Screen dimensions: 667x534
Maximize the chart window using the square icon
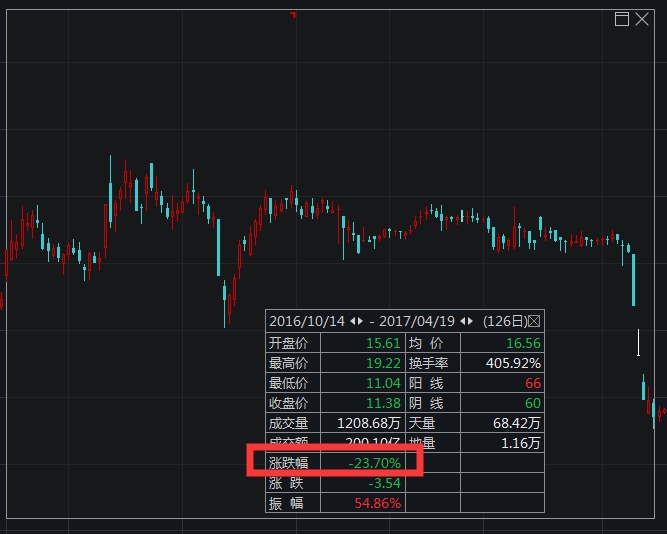[621, 19]
